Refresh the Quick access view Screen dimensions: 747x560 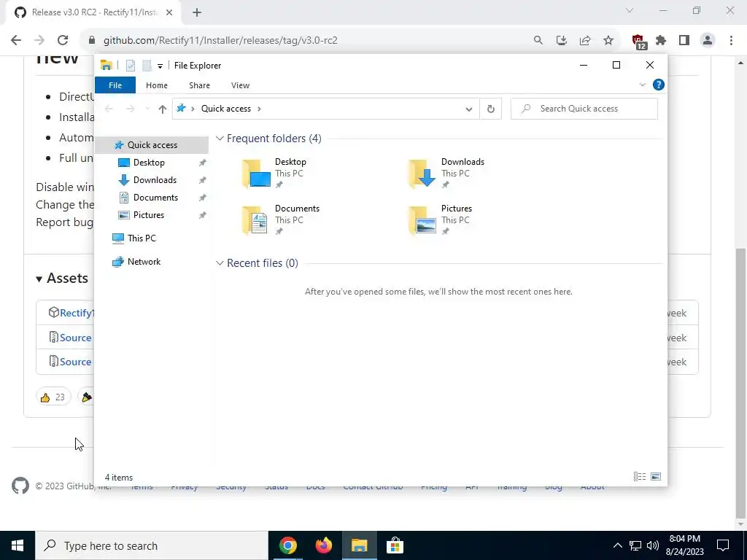(491, 109)
